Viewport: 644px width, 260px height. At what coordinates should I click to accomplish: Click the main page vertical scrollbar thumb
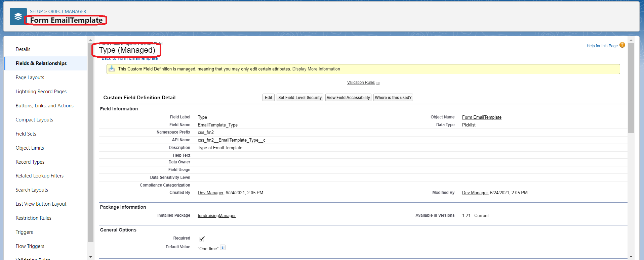pos(631,88)
